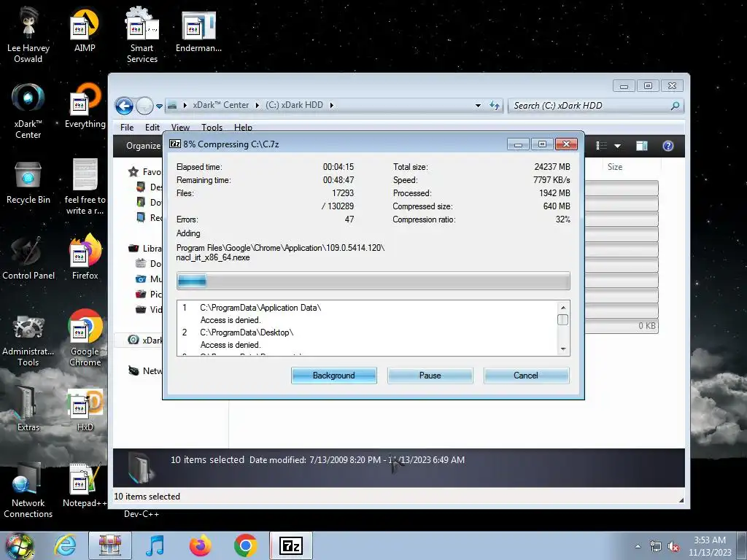Select the Everything desktop shortcut
The width and height of the screenshot is (747, 560).
(85, 106)
